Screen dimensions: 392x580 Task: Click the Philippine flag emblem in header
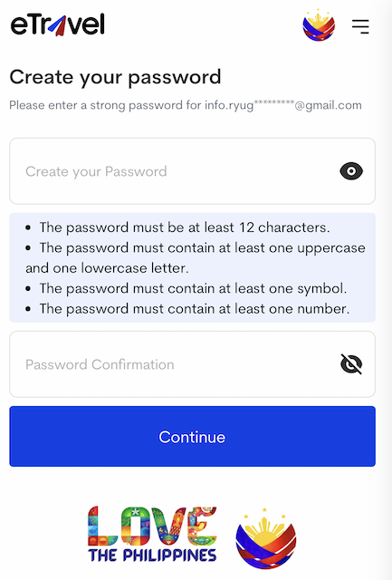tap(319, 24)
